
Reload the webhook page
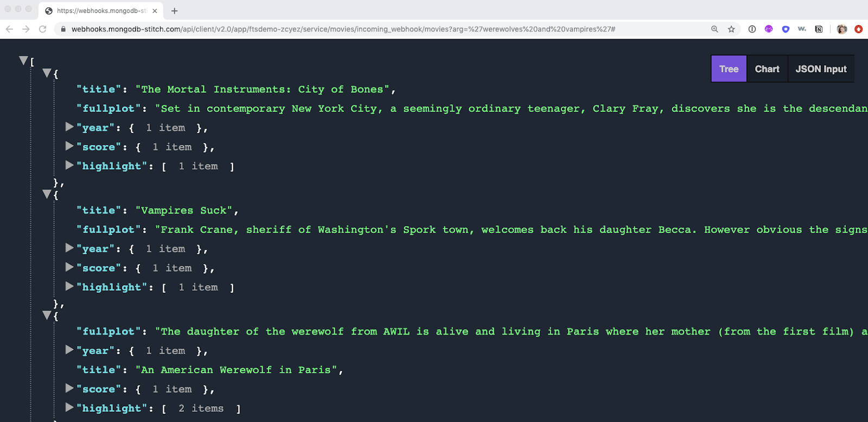[x=43, y=29]
